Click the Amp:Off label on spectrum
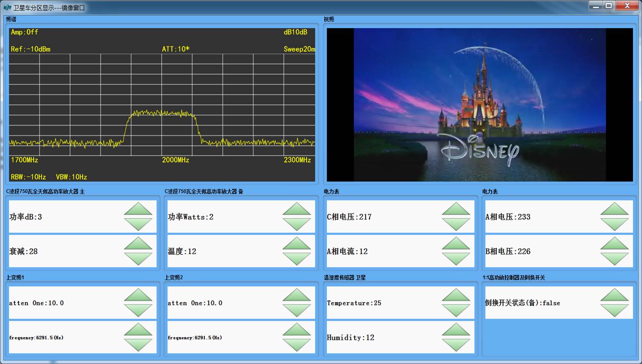642x364 pixels. [24, 32]
